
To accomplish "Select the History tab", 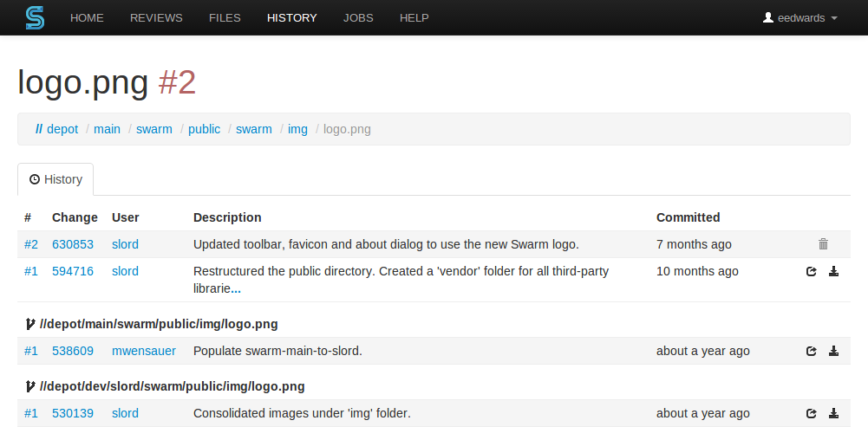I will click(55, 179).
